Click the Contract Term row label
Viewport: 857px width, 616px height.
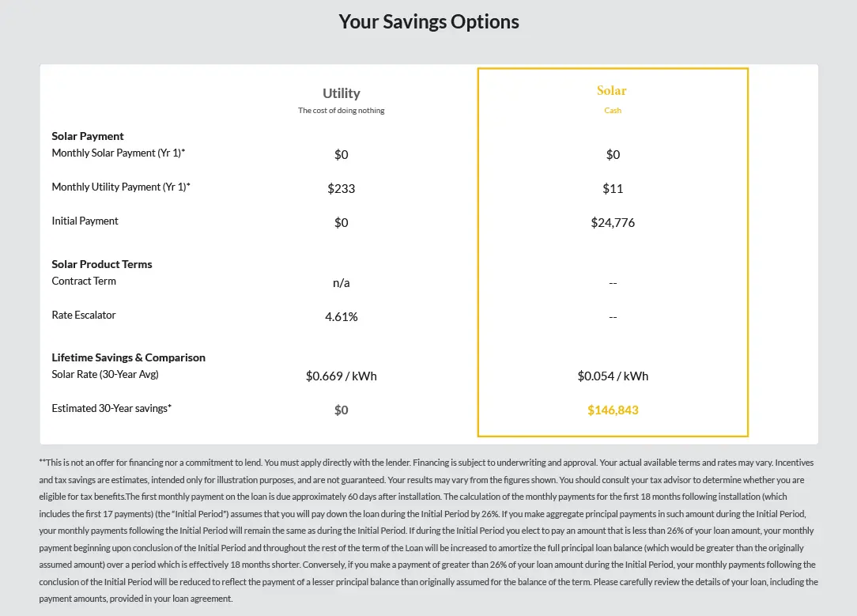[84, 282]
